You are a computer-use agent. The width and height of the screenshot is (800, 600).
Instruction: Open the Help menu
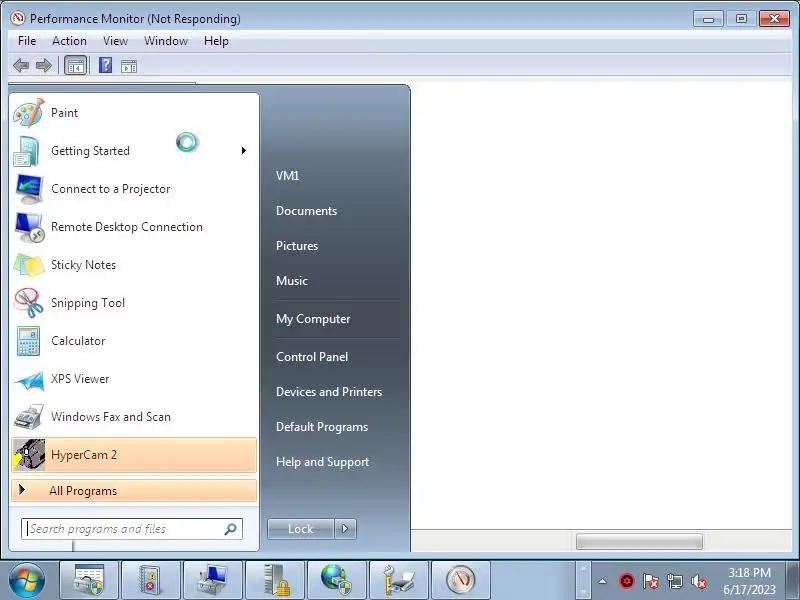[x=216, y=41]
